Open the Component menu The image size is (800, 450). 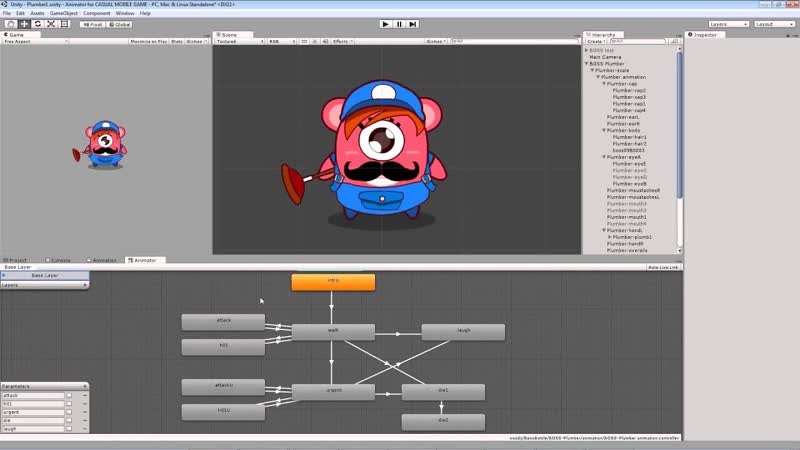click(x=96, y=13)
